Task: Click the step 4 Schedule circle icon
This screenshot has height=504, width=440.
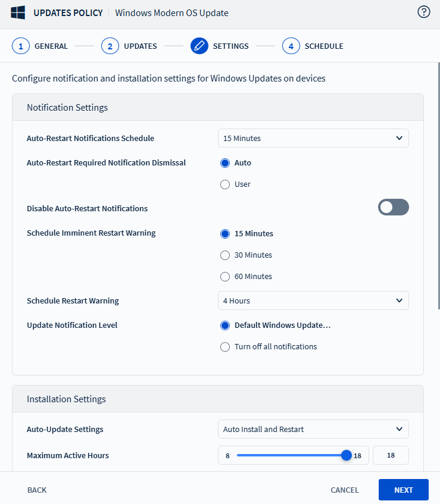Action: point(291,46)
